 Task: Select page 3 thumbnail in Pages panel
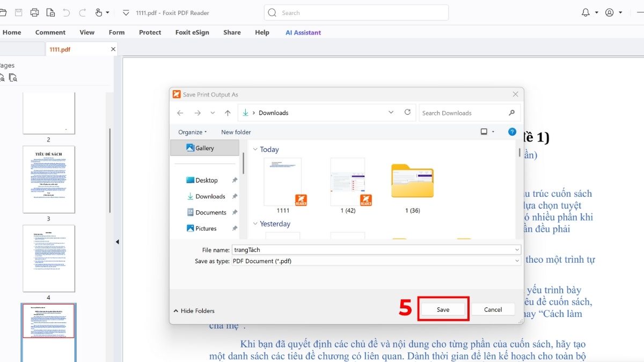[49, 179]
